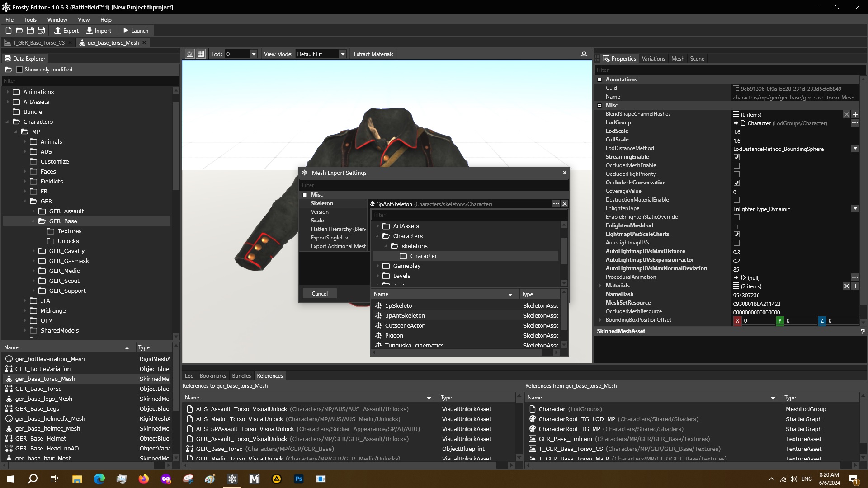Click Cancel in Mesh Export Settings

[320, 294]
